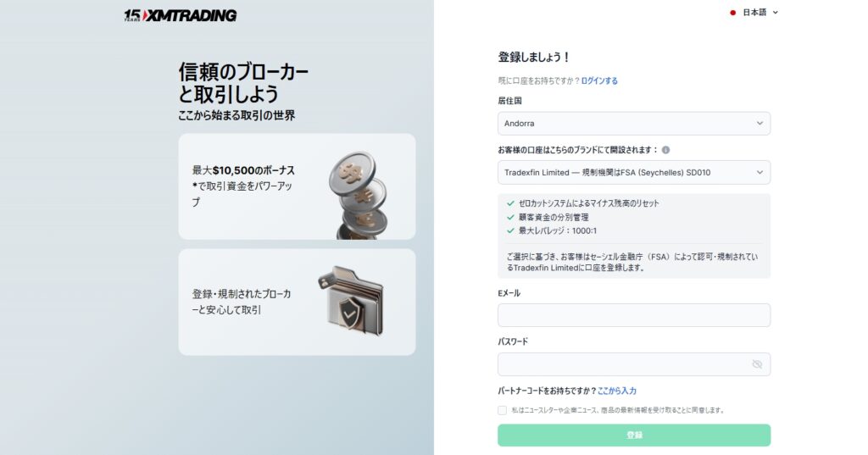
Task: Click the green 登録 register button
Action: (634, 435)
